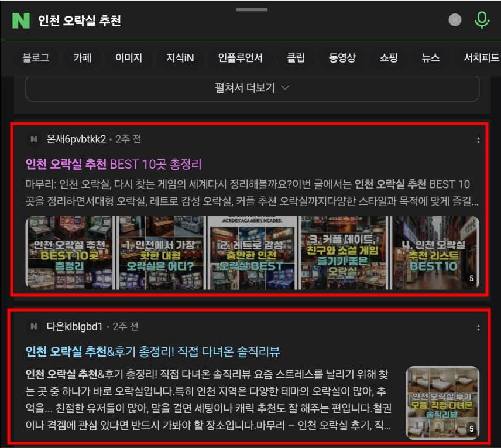Image resolution: width=501 pixels, height=448 pixels.
Task: Open the 지식iN tab
Action: click(x=180, y=58)
